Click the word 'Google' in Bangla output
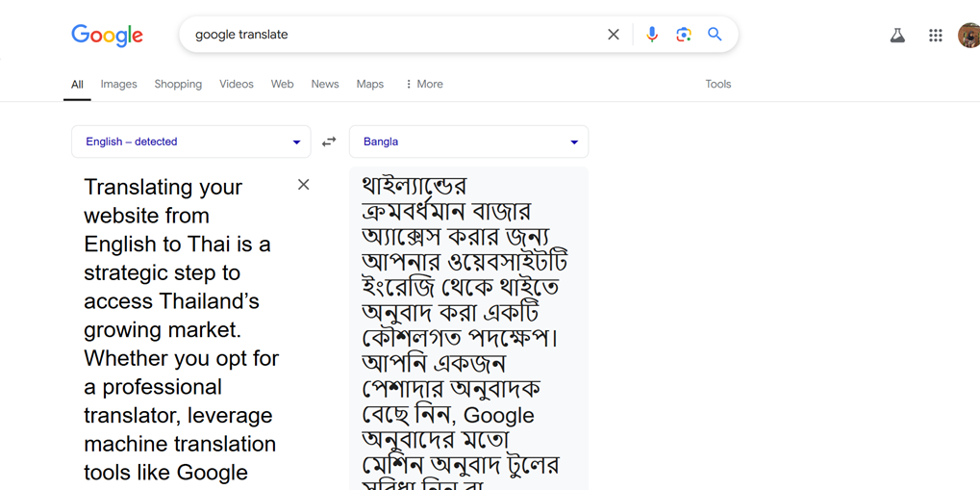Viewport: 980px width, 490px height. [x=499, y=416]
